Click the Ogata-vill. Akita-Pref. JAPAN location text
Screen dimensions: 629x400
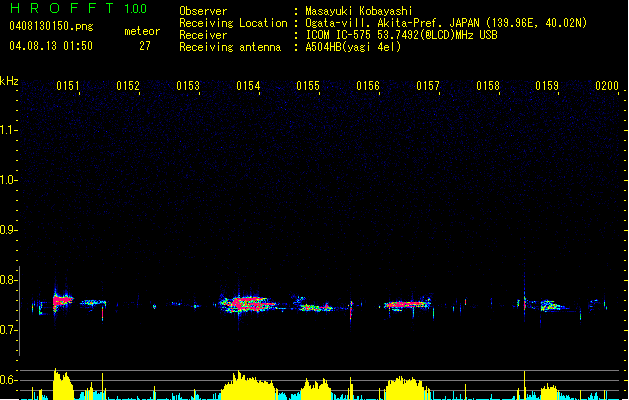[446, 23]
